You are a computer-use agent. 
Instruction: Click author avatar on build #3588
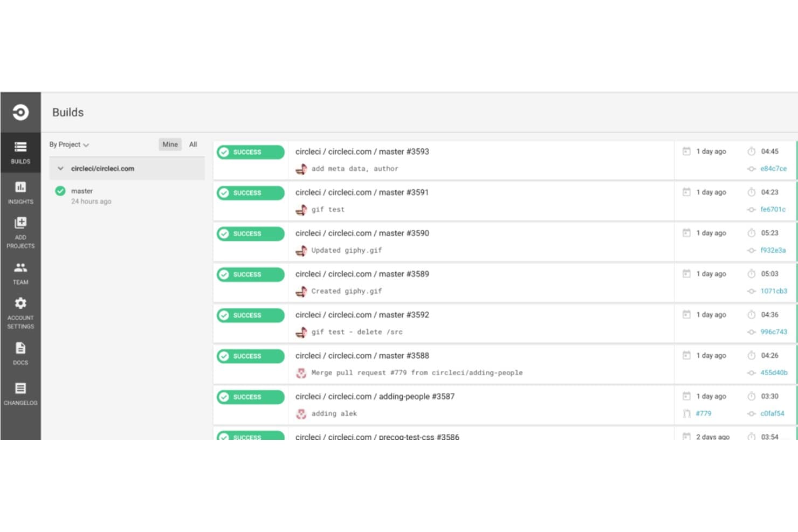pos(301,373)
